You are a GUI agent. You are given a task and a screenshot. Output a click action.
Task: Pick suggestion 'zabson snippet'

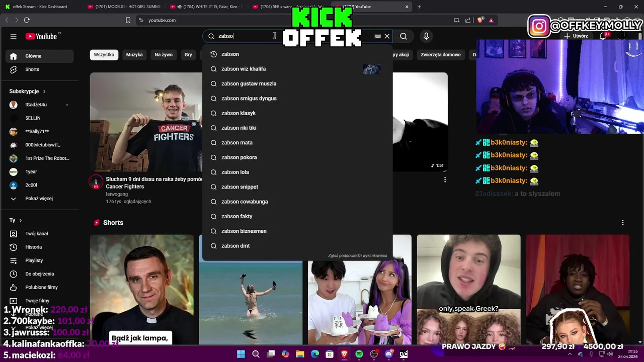tap(297, 187)
